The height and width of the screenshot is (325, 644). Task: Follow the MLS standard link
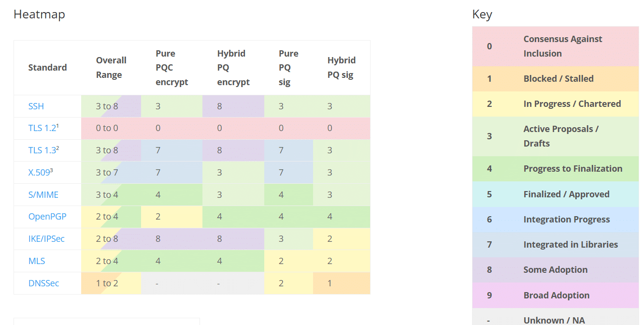pos(37,261)
